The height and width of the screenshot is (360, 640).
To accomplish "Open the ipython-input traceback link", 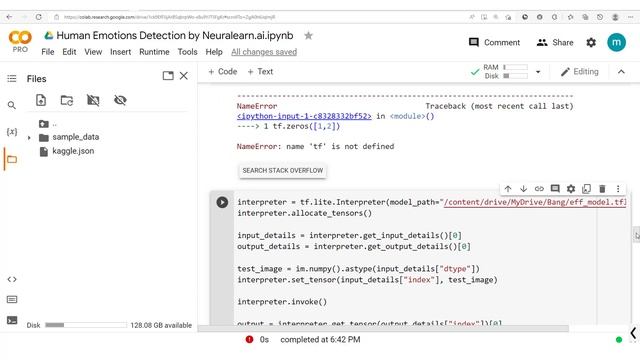I will 304,116.
